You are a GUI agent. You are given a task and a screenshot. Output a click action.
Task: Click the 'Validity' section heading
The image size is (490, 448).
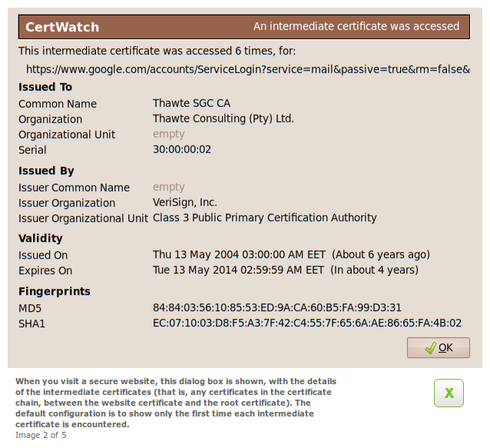40,238
